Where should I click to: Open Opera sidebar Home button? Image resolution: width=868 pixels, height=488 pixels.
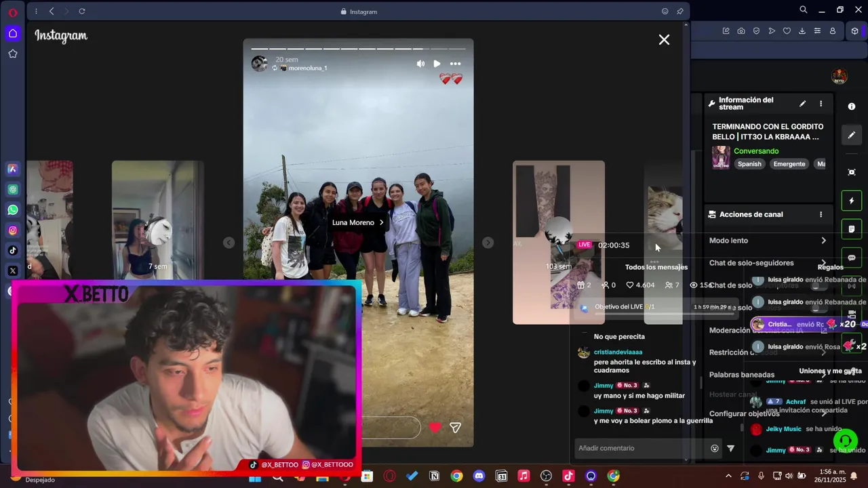13,33
